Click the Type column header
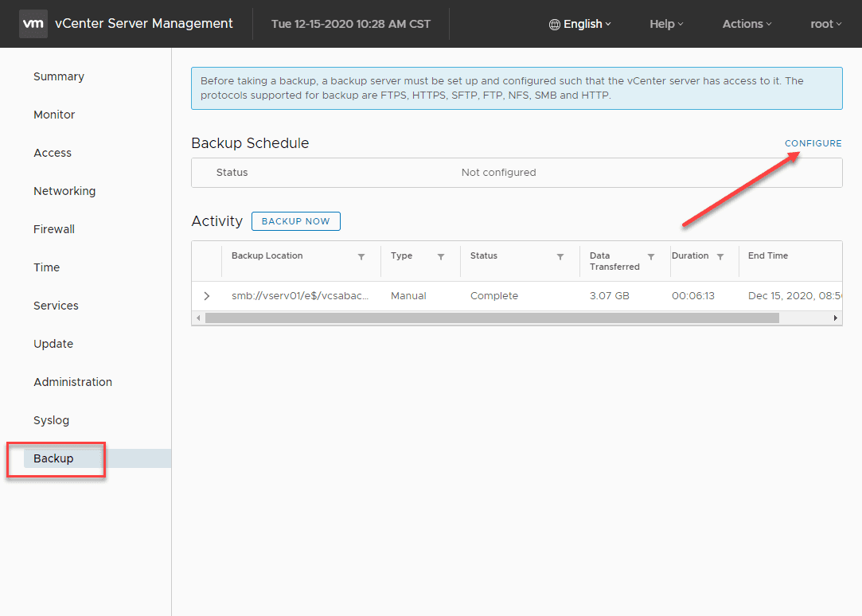 click(401, 255)
